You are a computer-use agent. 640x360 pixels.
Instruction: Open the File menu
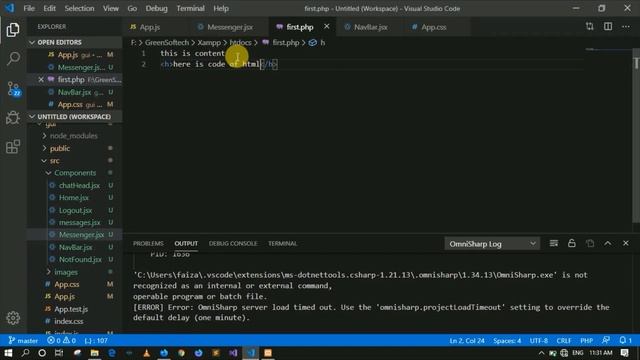(29, 8)
